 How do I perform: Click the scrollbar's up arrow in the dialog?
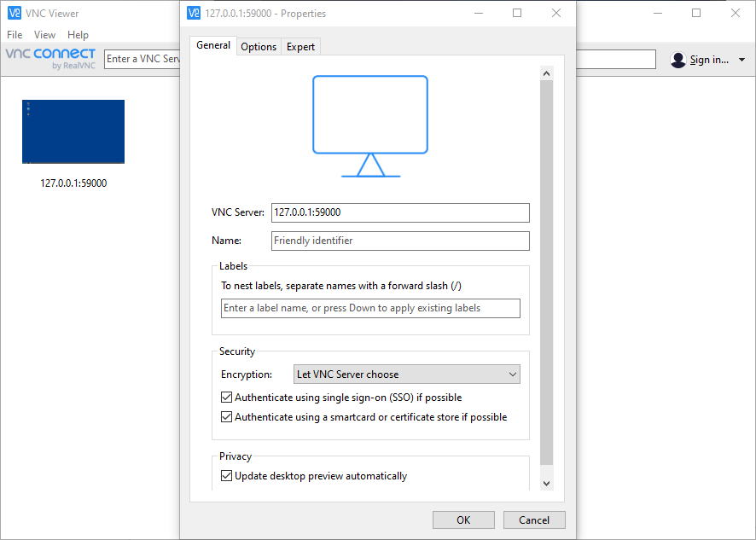click(546, 73)
